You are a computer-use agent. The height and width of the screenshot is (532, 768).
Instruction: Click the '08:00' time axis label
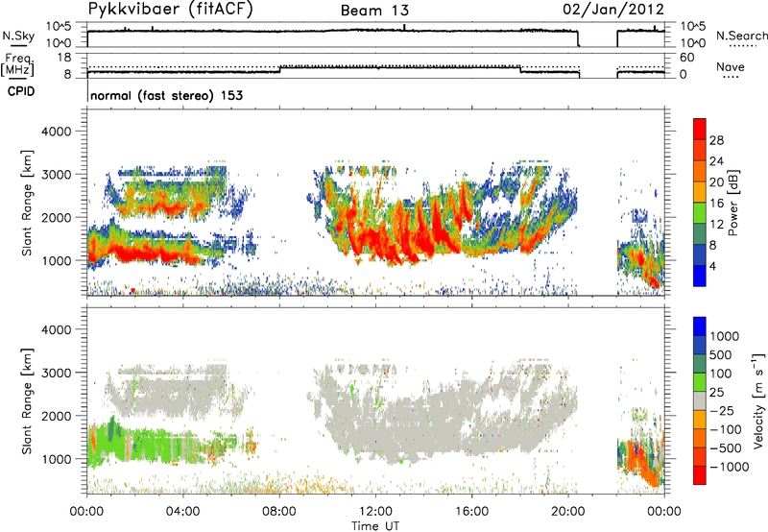(x=279, y=512)
